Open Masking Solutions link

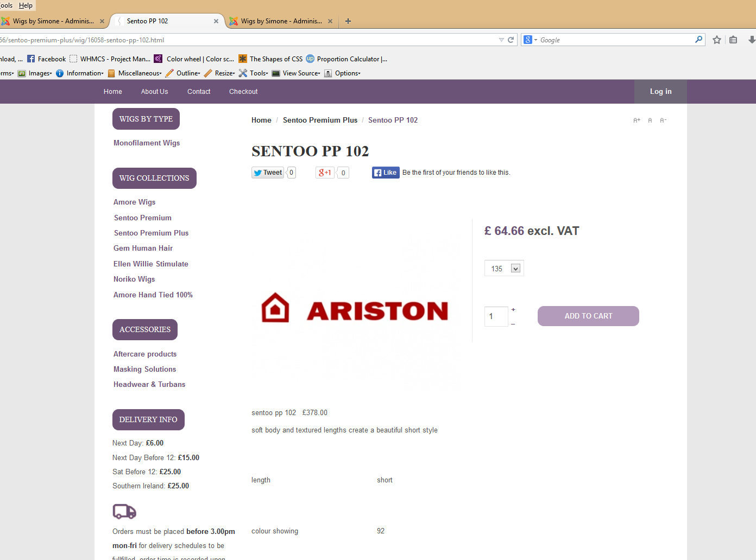click(144, 369)
